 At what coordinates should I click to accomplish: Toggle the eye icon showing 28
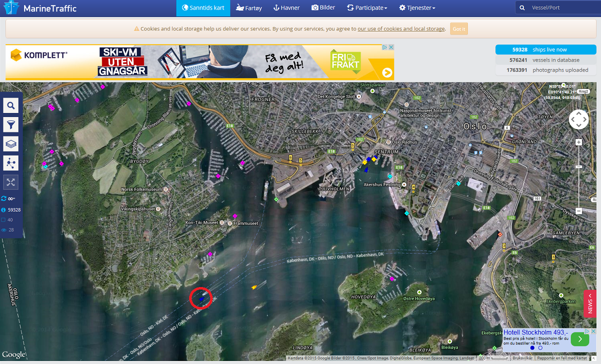coord(4,230)
